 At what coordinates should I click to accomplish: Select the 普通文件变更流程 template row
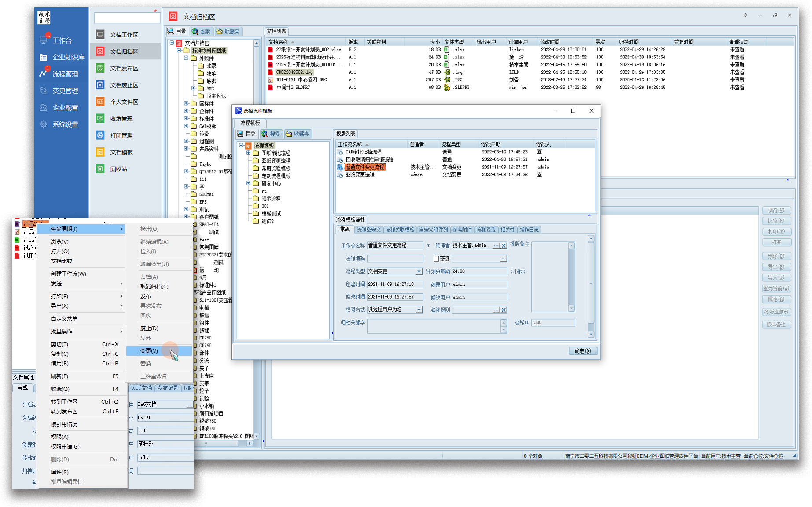point(365,167)
